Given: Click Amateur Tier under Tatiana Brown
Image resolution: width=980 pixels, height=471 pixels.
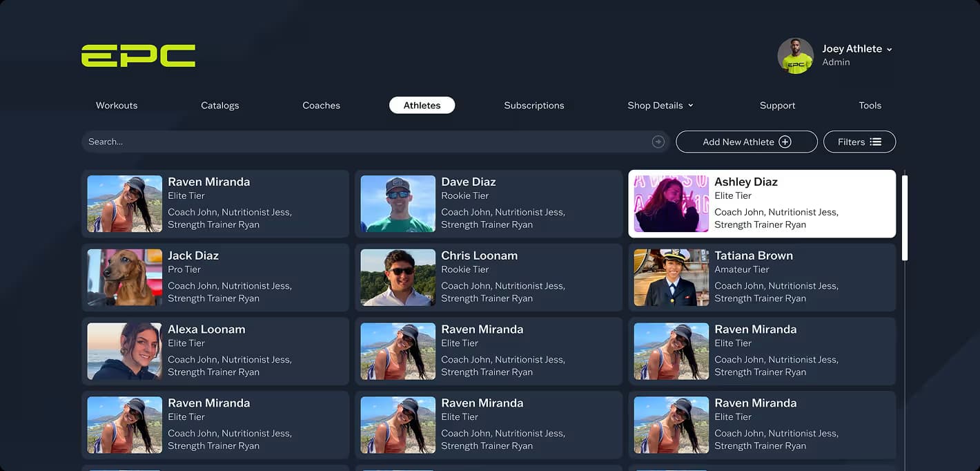Looking at the screenshot, I should (x=742, y=269).
